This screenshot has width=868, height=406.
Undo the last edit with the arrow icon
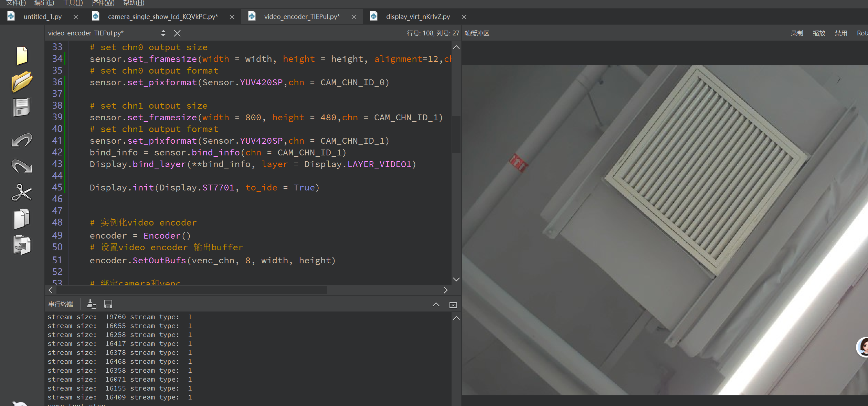point(22,140)
